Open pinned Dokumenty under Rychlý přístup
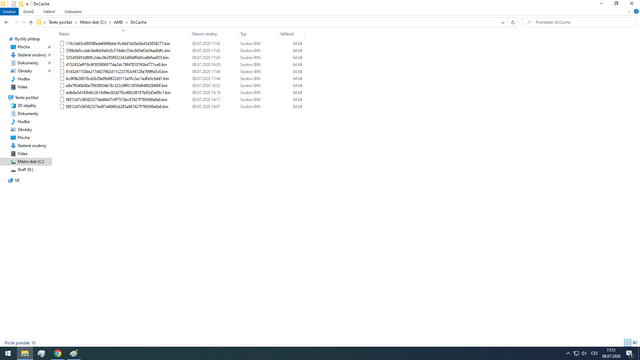Viewport: 640px width, 360px height. point(28,63)
